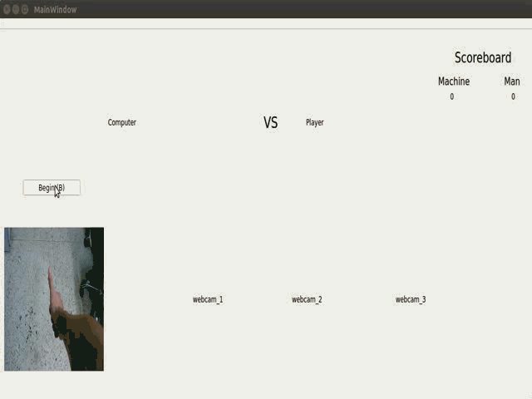Click the Man score value 0
Screen dimensions: 532x399
point(513,96)
